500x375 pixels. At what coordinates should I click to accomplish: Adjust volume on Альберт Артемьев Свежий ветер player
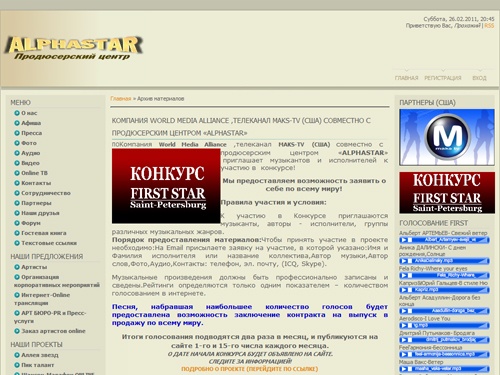coord(484,240)
